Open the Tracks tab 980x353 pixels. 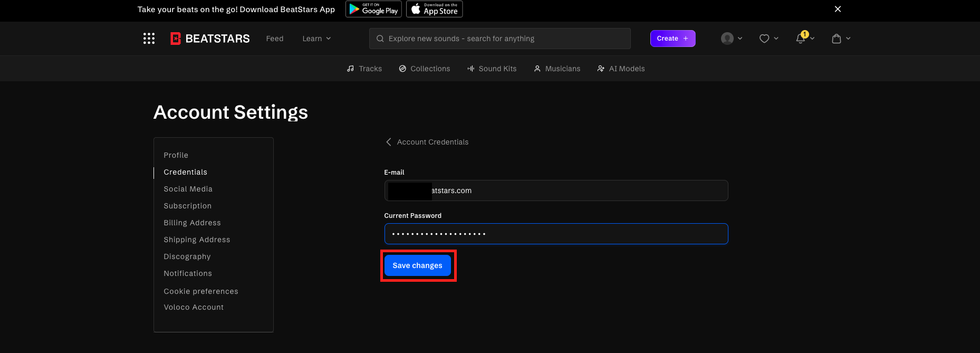tap(364, 69)
